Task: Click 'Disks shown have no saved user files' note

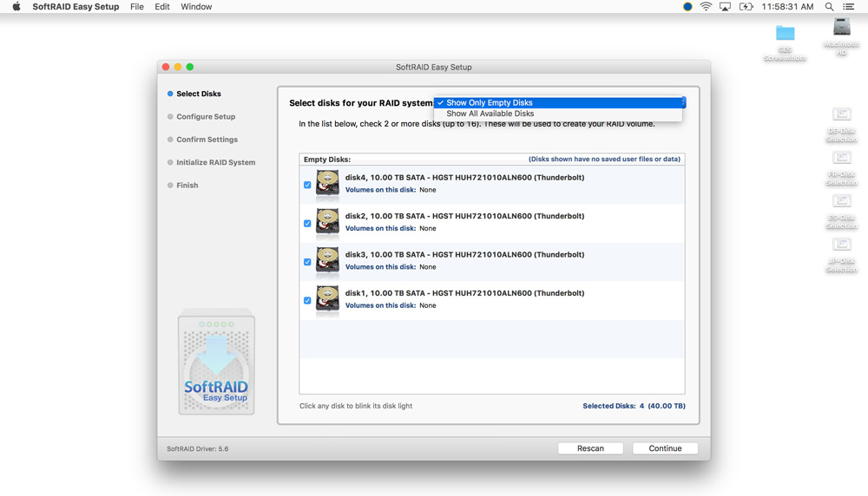Action: [x=604, y=160]
